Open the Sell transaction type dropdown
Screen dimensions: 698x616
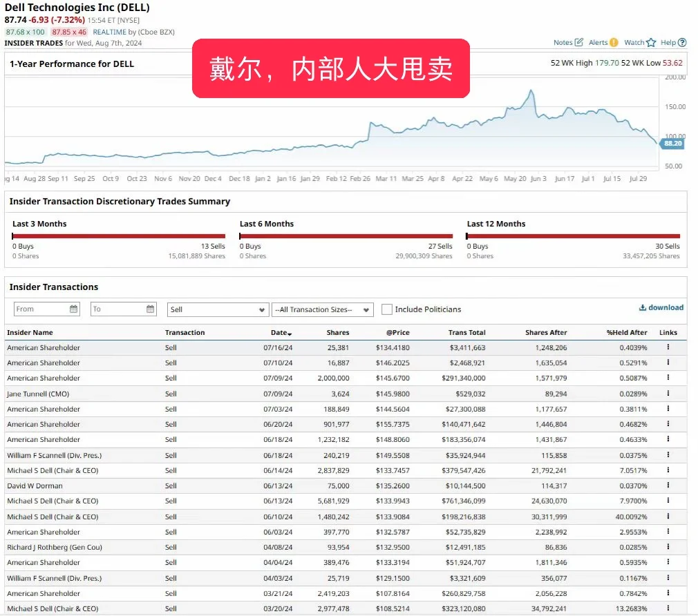[218, 309]
